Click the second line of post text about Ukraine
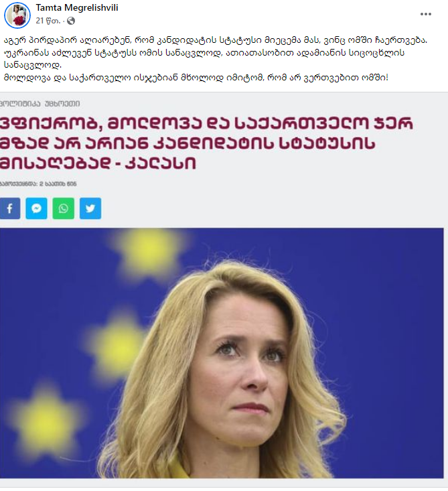This screenshot has width=448, height=491. tap(204, 53)
